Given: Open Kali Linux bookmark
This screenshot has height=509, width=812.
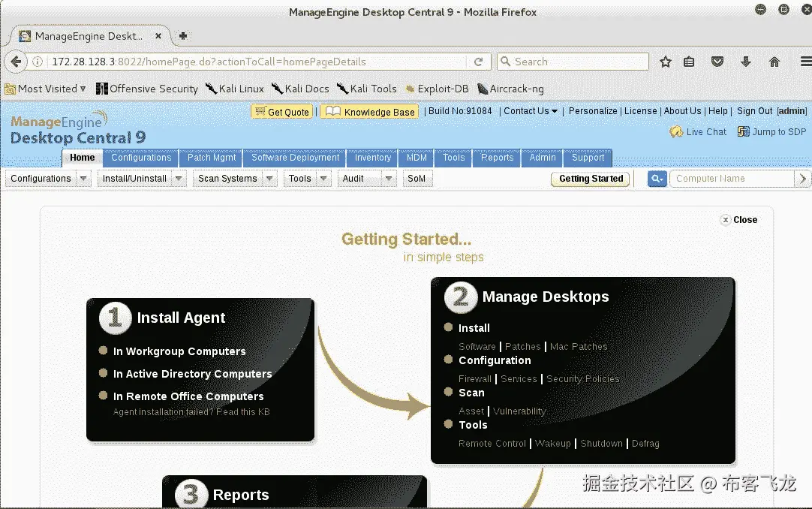Looking at the screenshot, I should [235, 89].
